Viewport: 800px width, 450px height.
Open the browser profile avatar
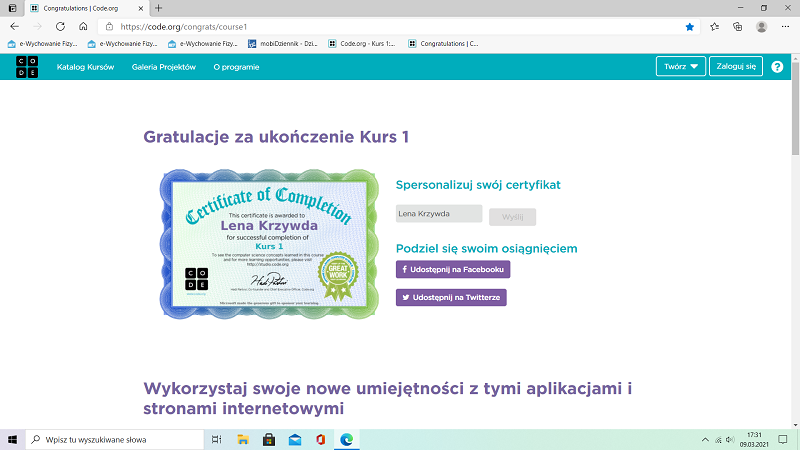(x=762, y=26)
